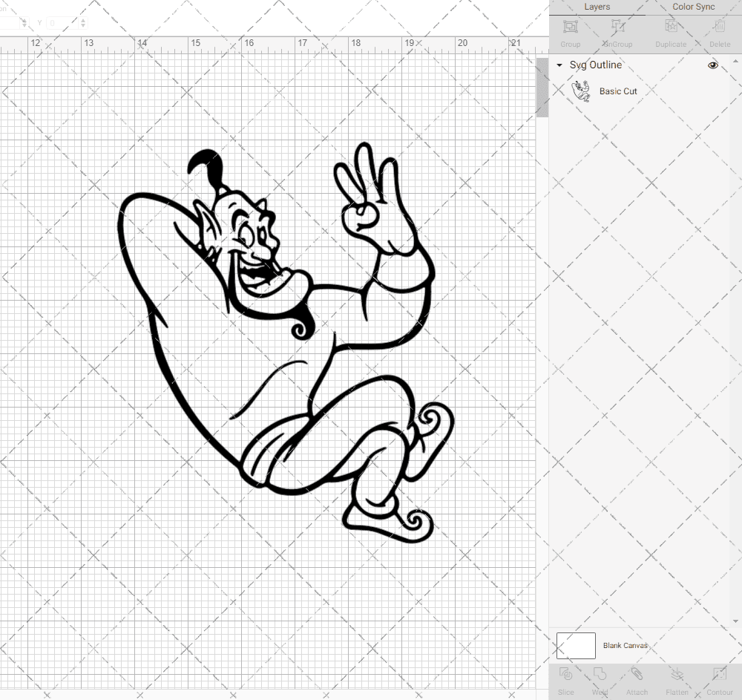Click the Delete icon
This screenshot has height=700, width=742.
click(719, 31)
